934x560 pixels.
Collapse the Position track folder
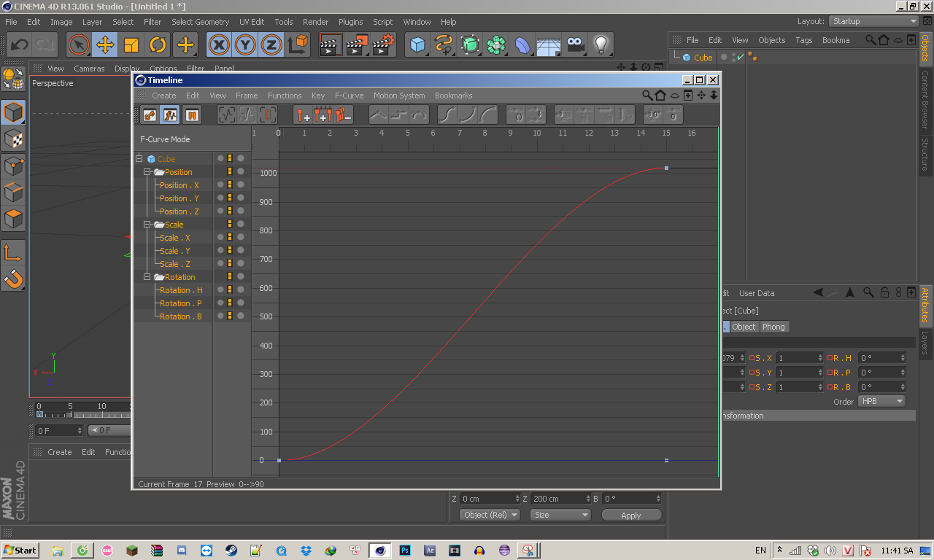[x=147, y=172]
